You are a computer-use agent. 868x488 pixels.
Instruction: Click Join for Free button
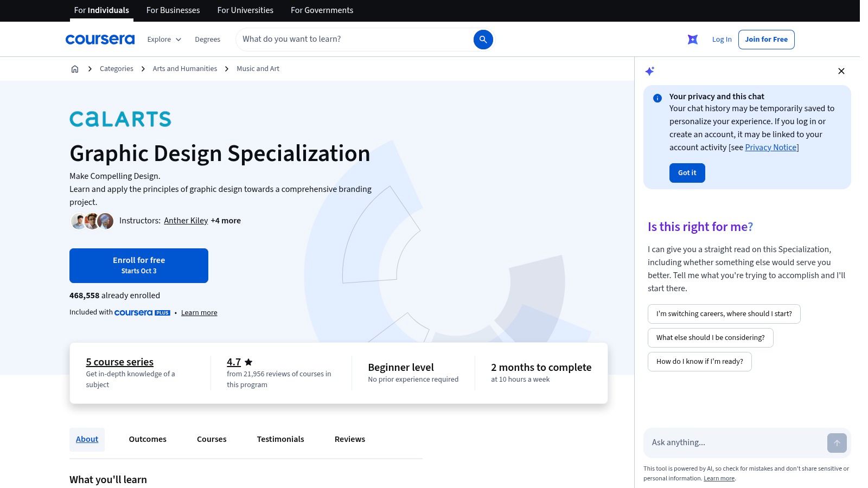click(766, 39)
